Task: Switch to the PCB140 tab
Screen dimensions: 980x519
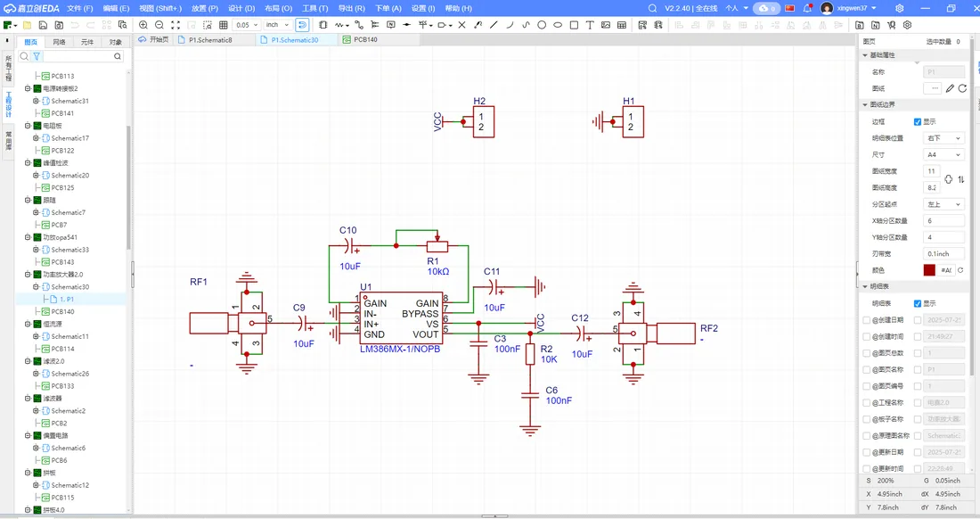Action: 365,39
